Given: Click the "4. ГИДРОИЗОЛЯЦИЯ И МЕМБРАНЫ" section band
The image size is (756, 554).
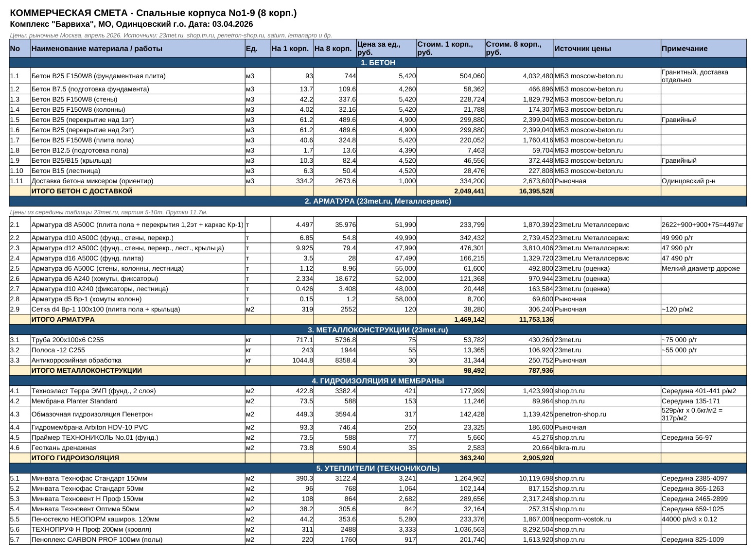Looking at the screenshot, I should [378, 381].
